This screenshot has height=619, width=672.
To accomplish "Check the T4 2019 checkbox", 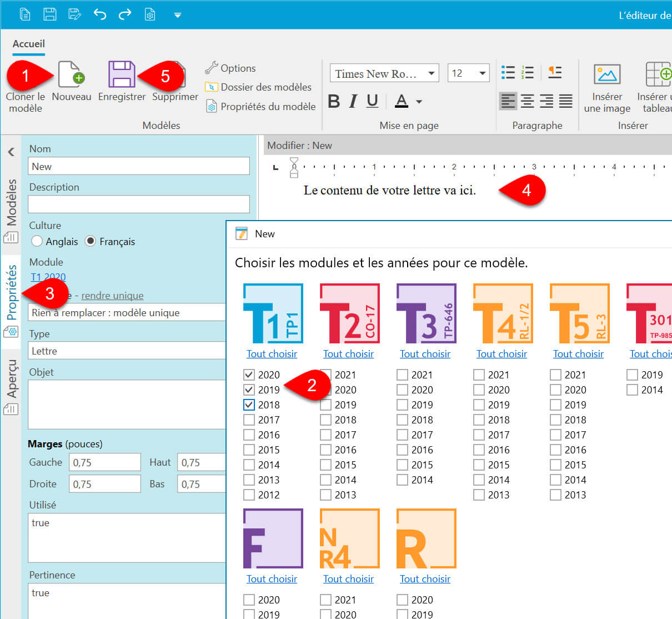I will (x=479, y=405).
